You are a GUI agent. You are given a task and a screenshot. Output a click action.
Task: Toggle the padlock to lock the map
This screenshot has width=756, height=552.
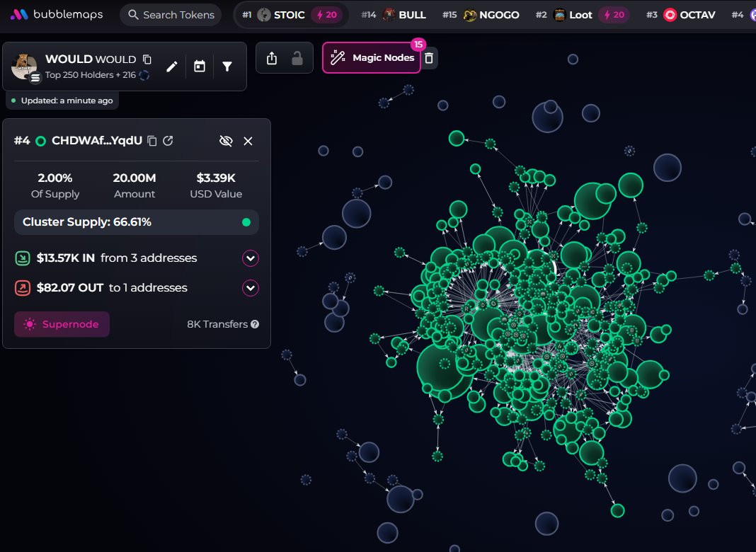(295, 59)
